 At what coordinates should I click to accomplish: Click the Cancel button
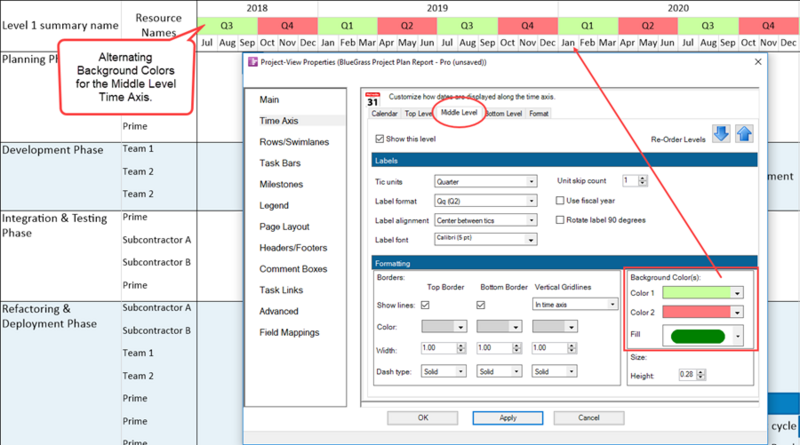pos(589,418)
